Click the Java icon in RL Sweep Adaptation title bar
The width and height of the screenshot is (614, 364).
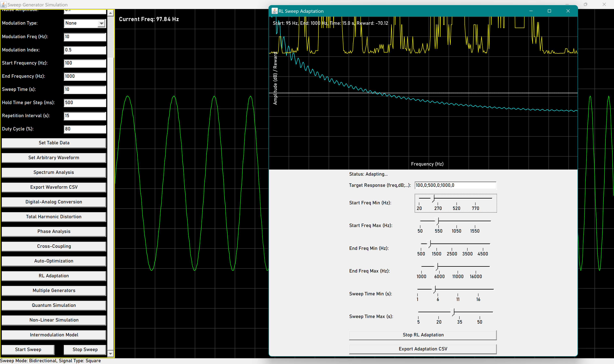pyautogui.click(x=274, y=11)
